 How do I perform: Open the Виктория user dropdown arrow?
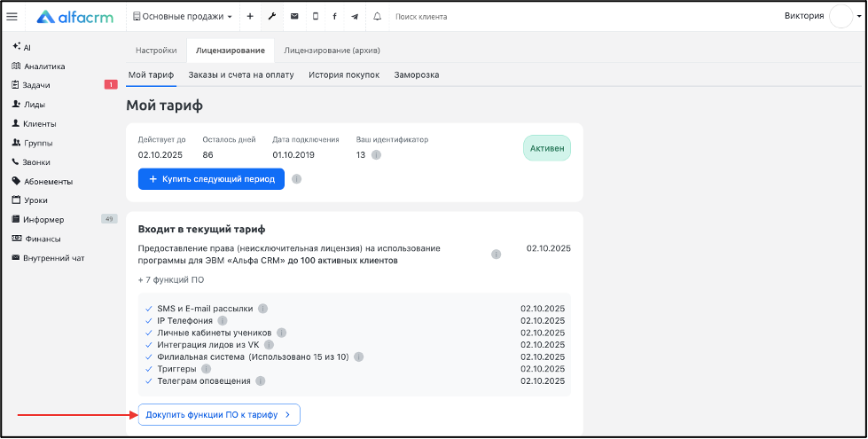click(859, 17)
